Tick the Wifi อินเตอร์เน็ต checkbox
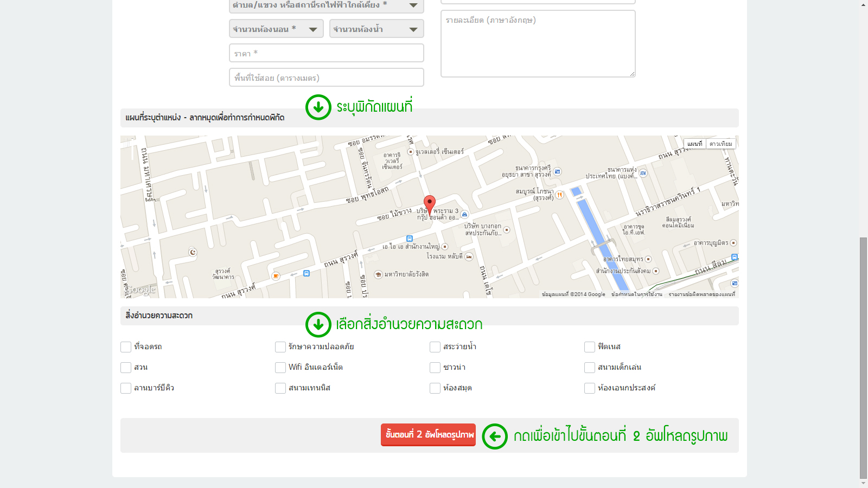 (280, 368)
